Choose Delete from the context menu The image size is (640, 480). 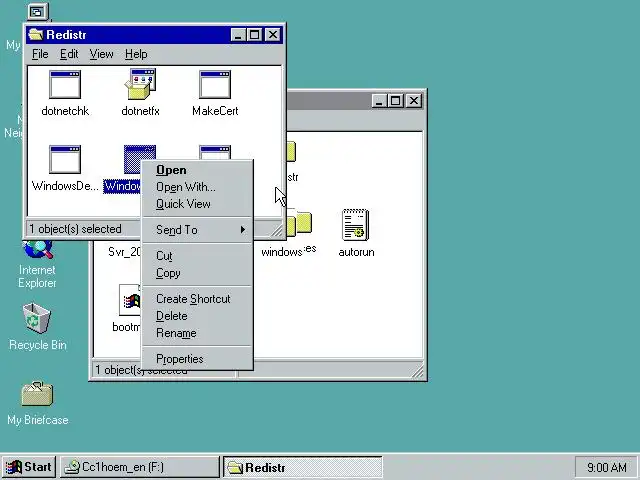(x=198, y=316)
